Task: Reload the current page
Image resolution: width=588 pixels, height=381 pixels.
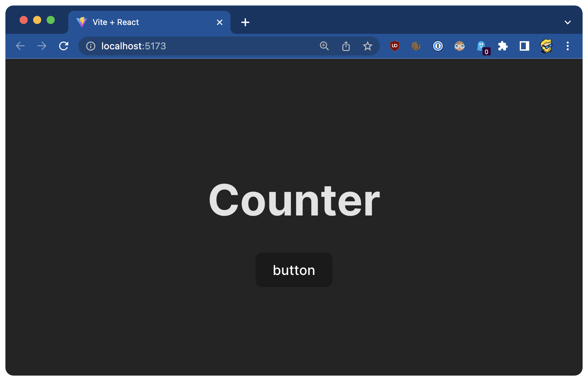Action: (x=64, y=46)
